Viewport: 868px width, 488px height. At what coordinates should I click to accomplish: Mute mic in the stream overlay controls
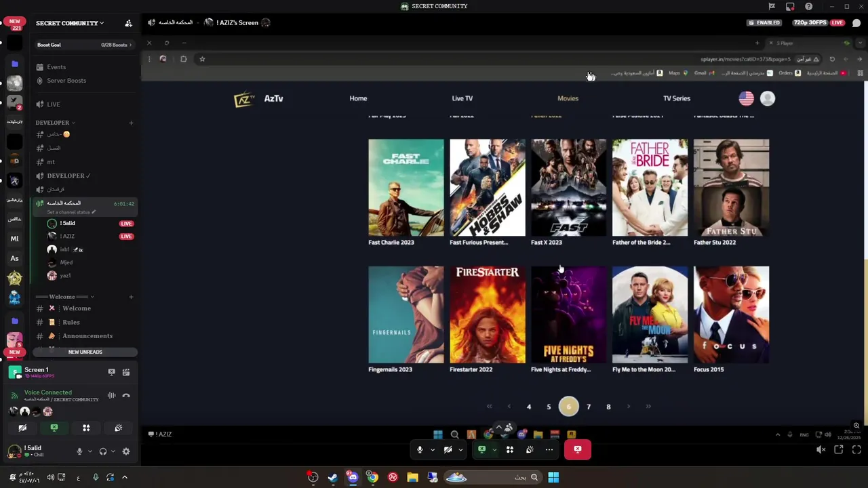tap(420, 449)
